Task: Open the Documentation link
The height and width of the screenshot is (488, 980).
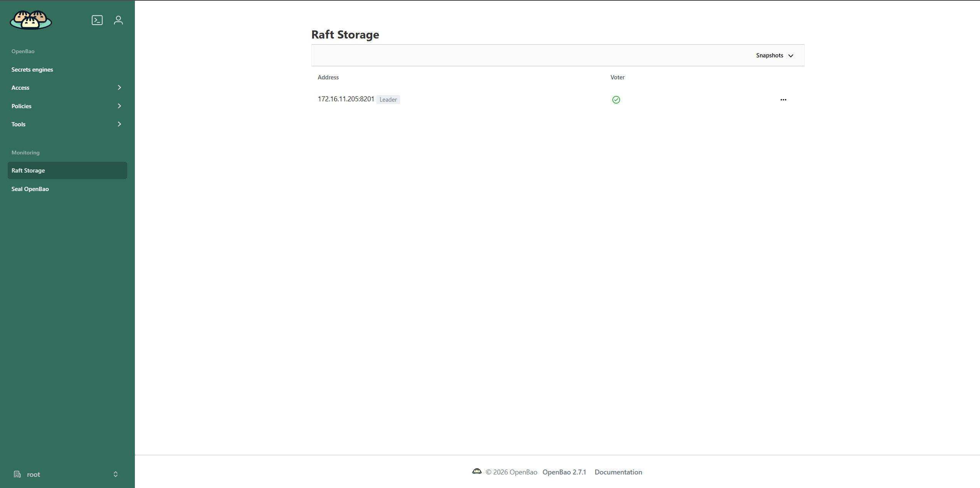Action: (x=618, y=472)
